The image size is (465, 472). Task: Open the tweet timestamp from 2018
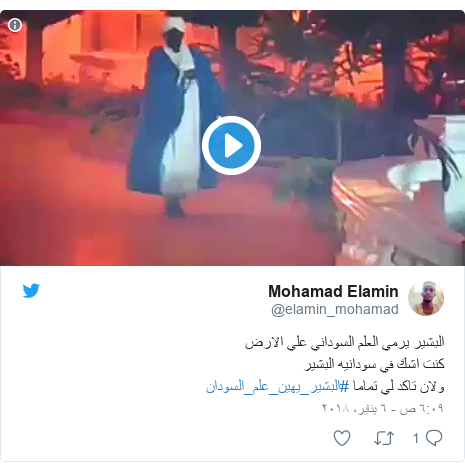click(383, 408)
